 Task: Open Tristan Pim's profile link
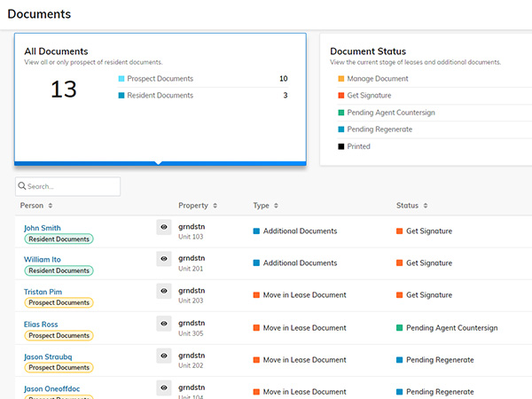tap(43, 292)
